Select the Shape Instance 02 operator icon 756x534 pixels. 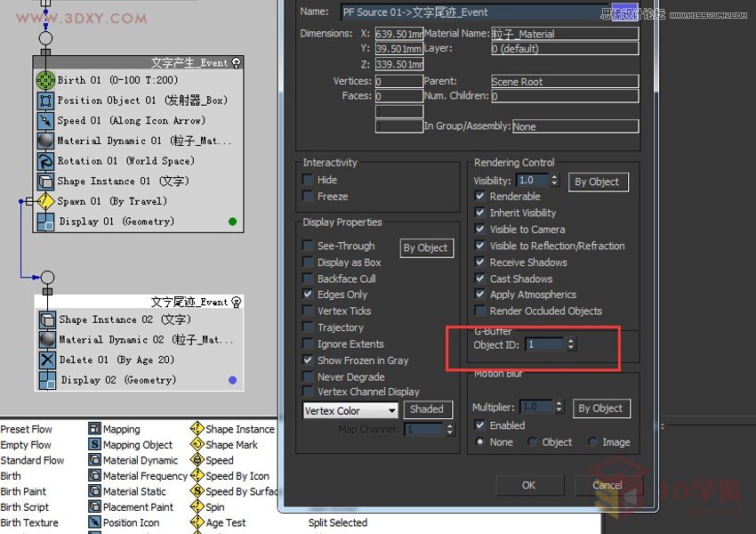coord(47,320)
